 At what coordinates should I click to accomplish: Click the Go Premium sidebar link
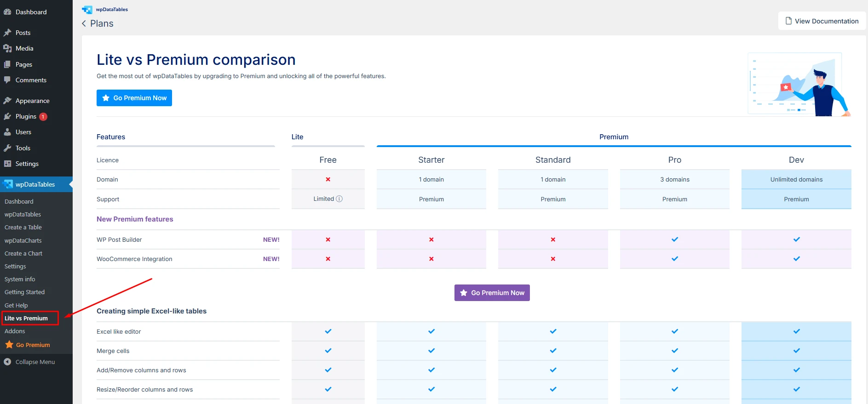pos(33,345)
